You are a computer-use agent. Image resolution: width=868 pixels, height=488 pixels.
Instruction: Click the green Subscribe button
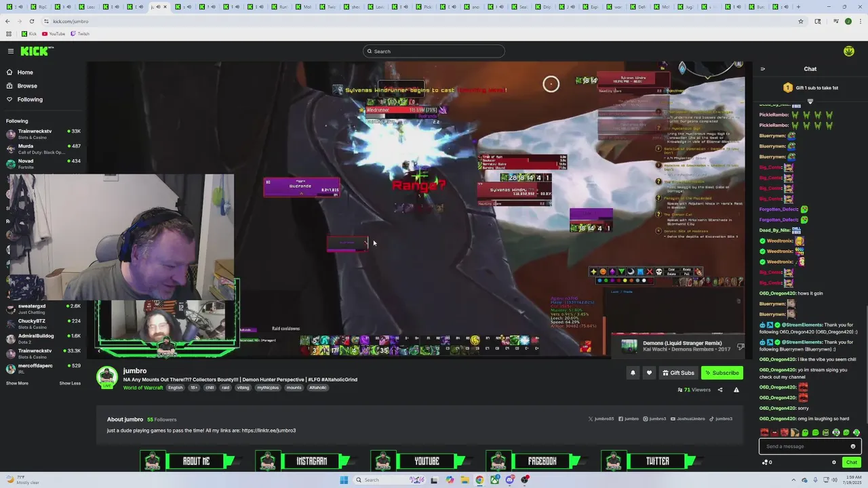click(x=722, y=373)
